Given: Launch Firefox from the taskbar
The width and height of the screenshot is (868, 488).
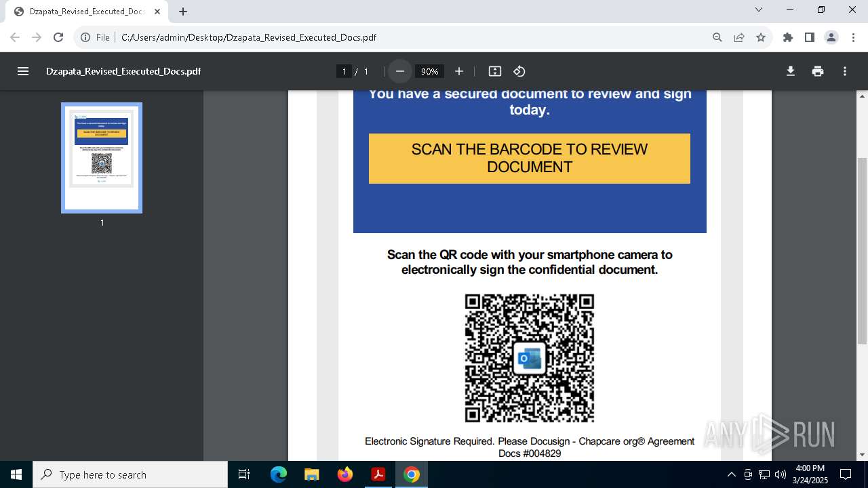Looking at the screenshot, I should pyautogui.click(x=344, y=474).
